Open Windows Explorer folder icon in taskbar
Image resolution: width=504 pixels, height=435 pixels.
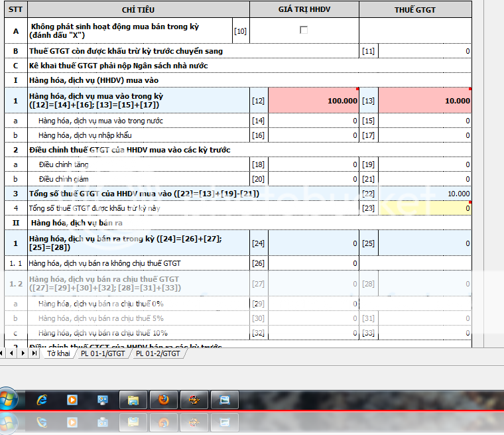pos(133,400)
